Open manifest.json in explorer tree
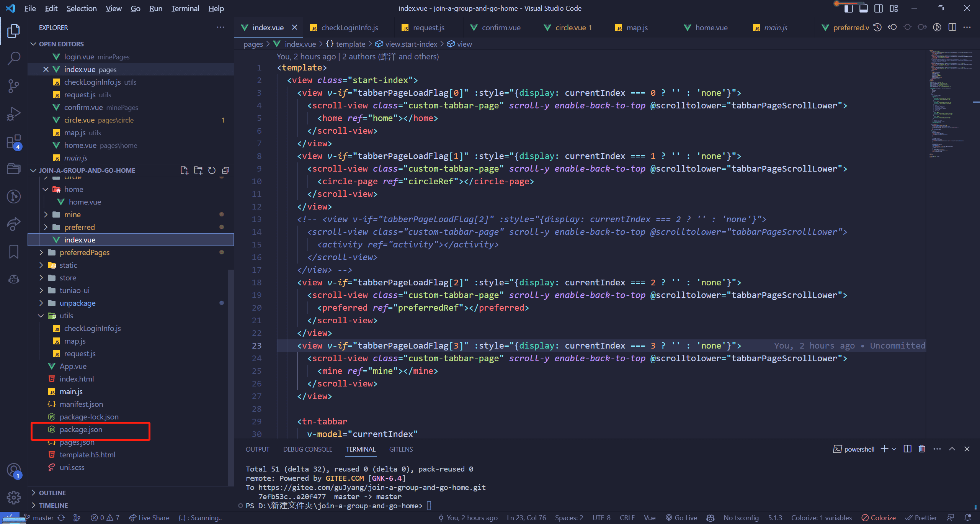980x524 pixels. point(130,404)
